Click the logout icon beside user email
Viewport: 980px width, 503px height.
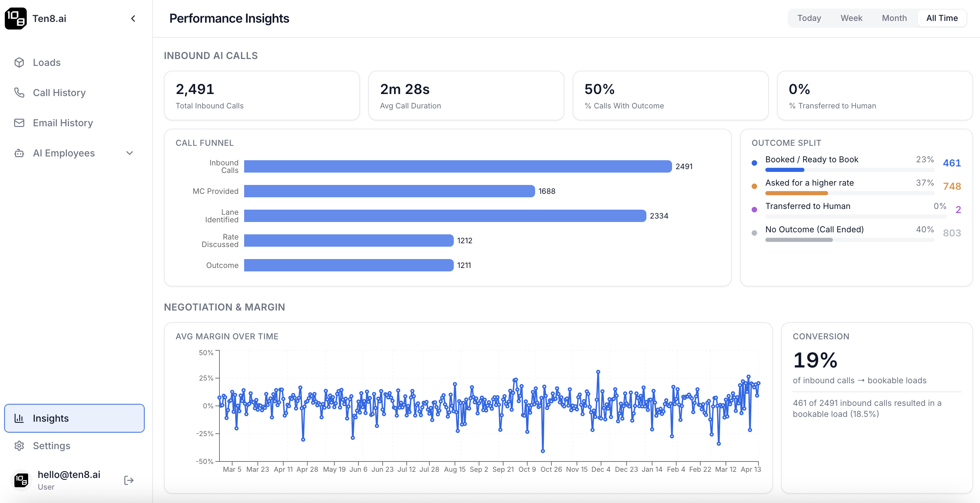click(x=129, y=480)
